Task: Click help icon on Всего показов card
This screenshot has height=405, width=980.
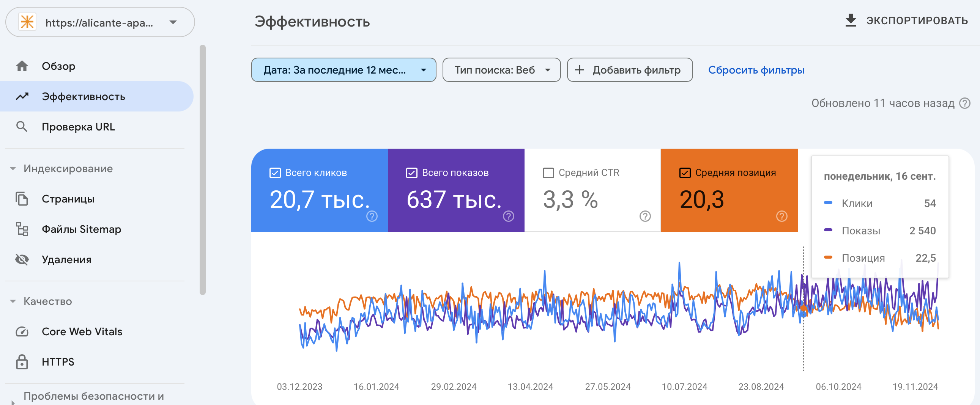Action: tap(509, 216)
